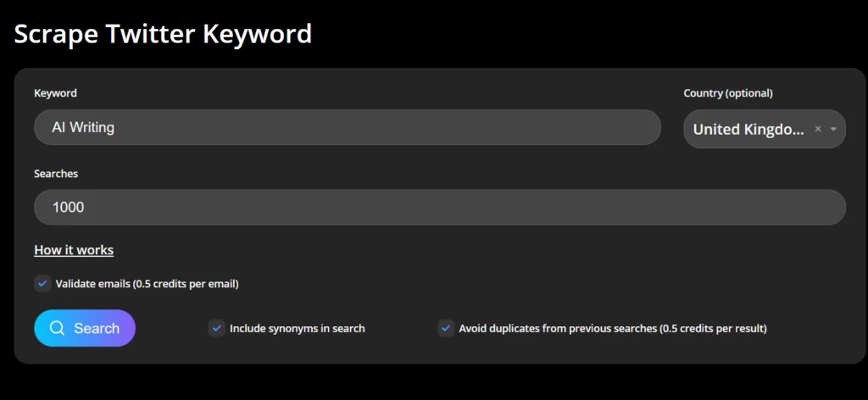
Task: Open the "How it works" link
Action: coord(74,250)
